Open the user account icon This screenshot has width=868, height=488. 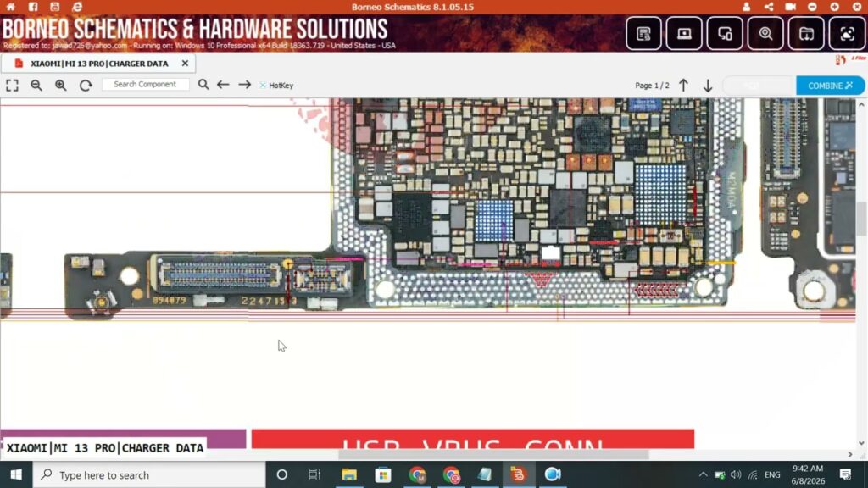(x=746, y=7)
